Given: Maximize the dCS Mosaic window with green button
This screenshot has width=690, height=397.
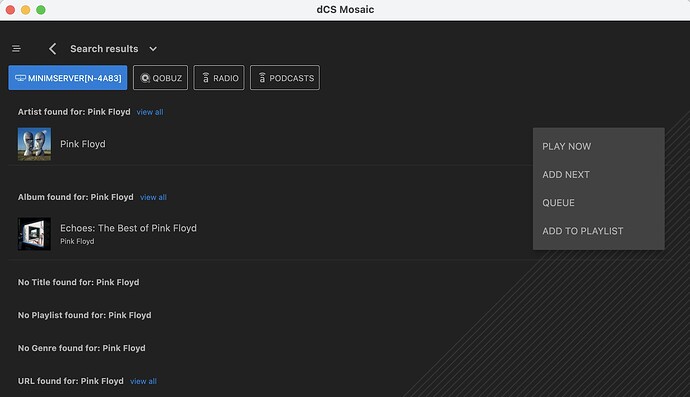Looking at the screenshot, I should point(41,10).
